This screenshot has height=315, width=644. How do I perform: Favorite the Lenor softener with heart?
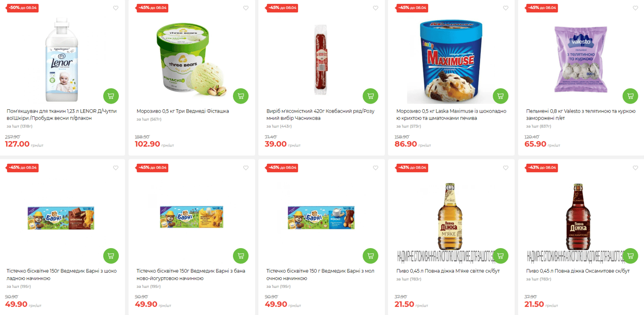point(116,8)
